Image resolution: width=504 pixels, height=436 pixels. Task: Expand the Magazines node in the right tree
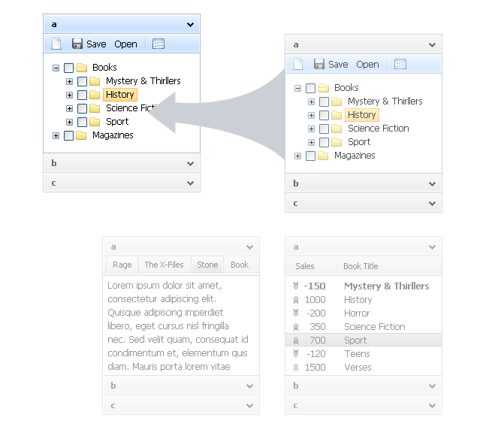(298, 156)
